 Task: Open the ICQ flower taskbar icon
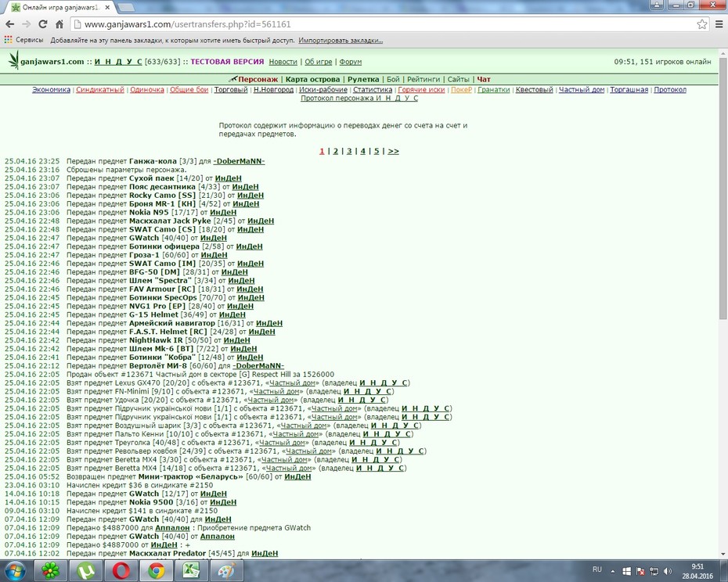tap(49, 570)
